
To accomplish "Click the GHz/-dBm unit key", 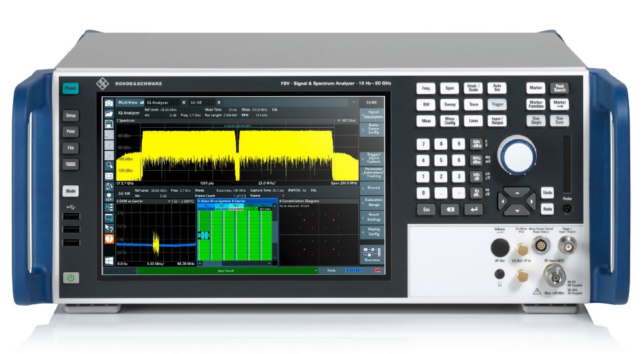I will coord(477,144).
